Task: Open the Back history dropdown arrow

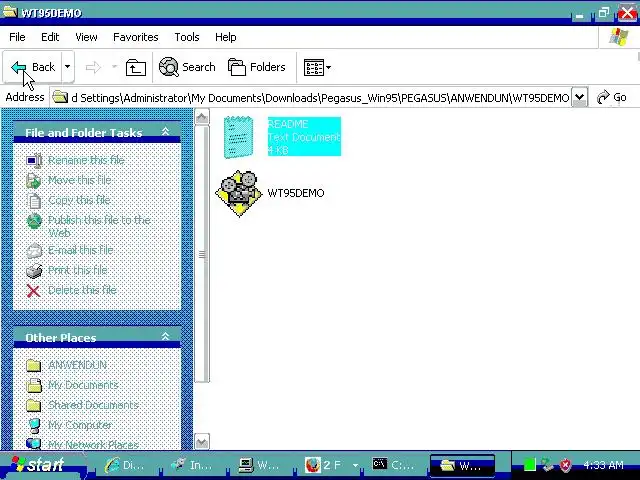Action: pos(68,67)
